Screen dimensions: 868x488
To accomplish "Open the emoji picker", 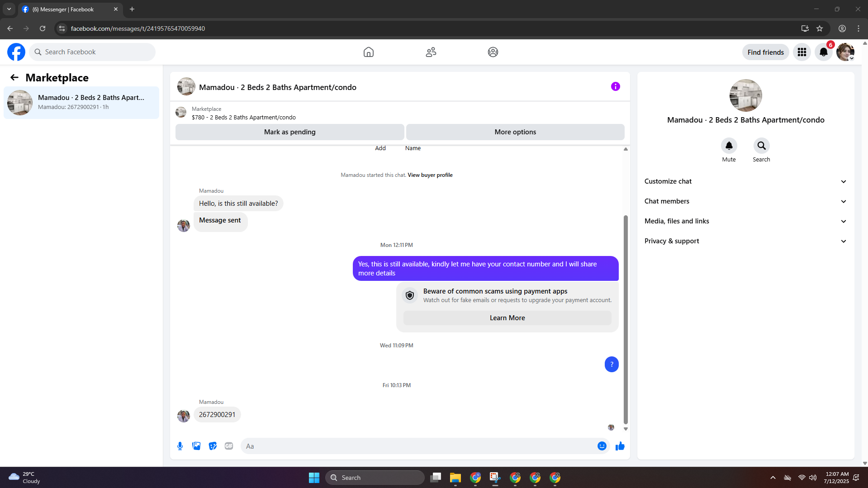I will pos(602,446).
